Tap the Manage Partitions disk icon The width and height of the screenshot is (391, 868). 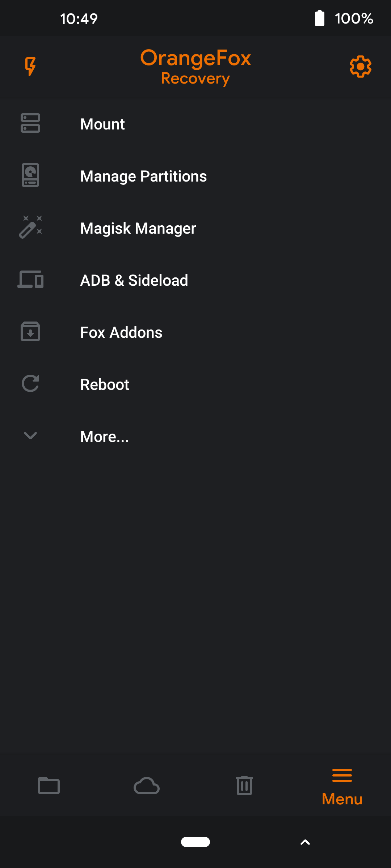pos(30,175)
